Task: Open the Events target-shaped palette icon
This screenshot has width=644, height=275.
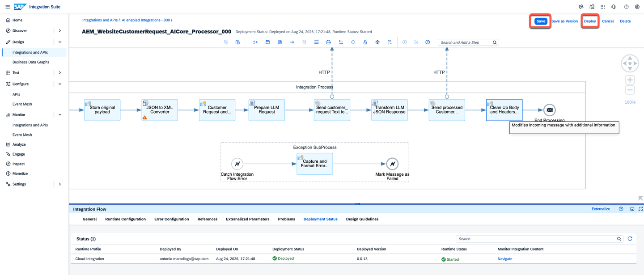Action: coord(280,42)
